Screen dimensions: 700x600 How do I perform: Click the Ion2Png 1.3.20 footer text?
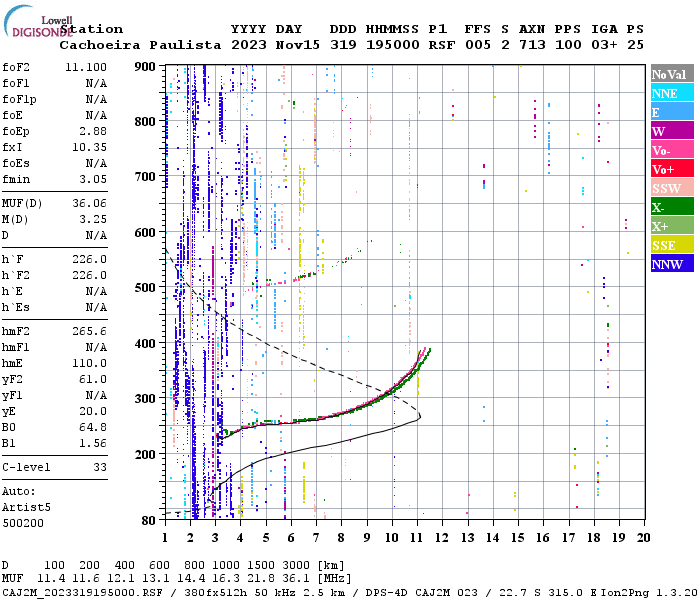(x=649, y=593)
